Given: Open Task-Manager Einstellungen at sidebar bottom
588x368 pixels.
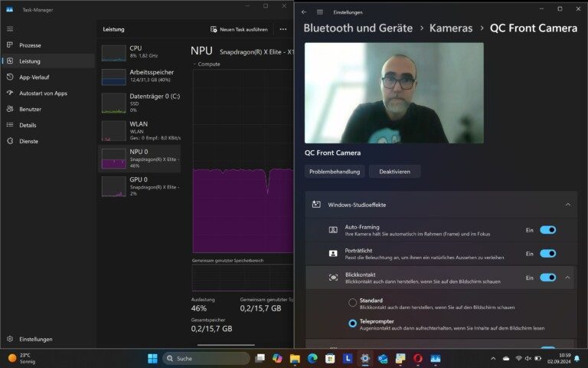Looking at the screenshot, I should coord(47,339).
